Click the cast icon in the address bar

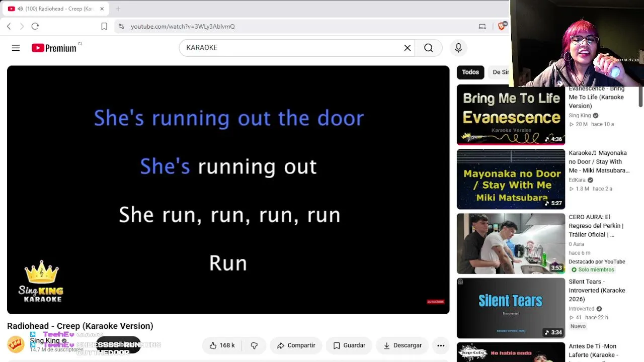pyautogui.click(x=482, y=26)
